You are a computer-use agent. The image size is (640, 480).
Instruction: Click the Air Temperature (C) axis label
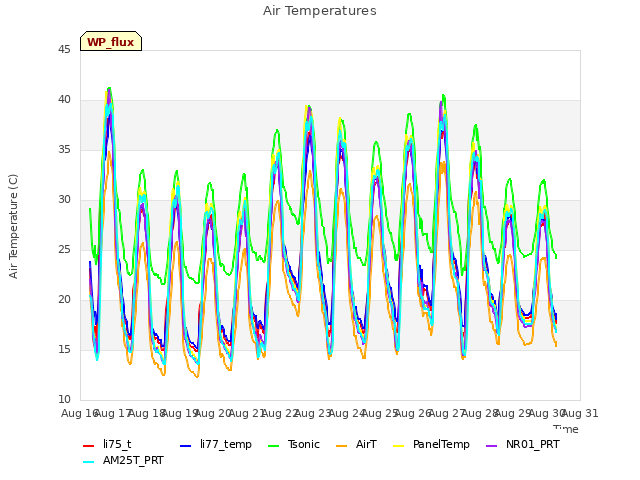[13, 227]
